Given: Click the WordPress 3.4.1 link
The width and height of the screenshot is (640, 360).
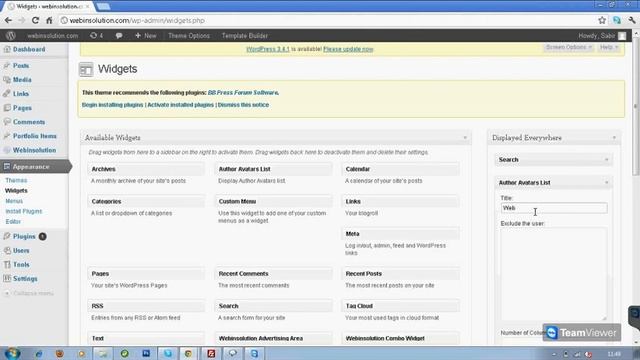Looking at the screenshot, I should 268,49.
